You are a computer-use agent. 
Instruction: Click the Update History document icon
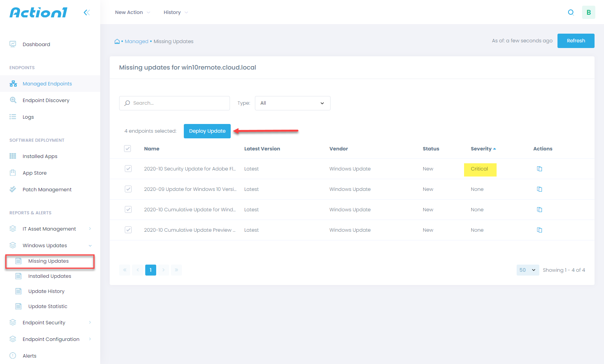click(18, 291)
